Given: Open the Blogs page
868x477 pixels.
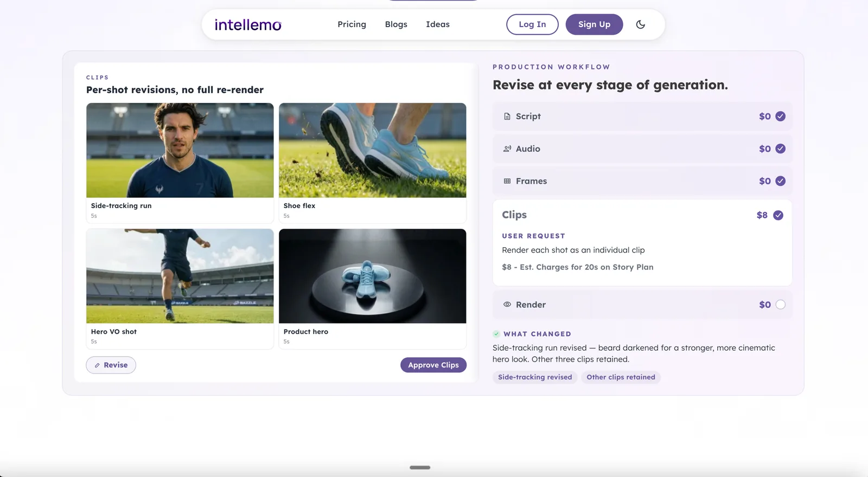Looking at the screenshot, I should [396, 24].
